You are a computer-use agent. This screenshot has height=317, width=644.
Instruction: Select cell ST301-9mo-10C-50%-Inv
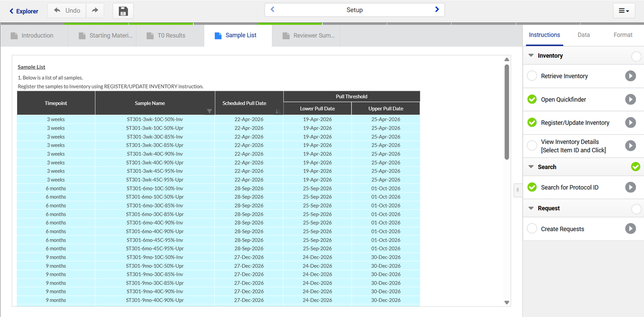[x=155, y=257]
